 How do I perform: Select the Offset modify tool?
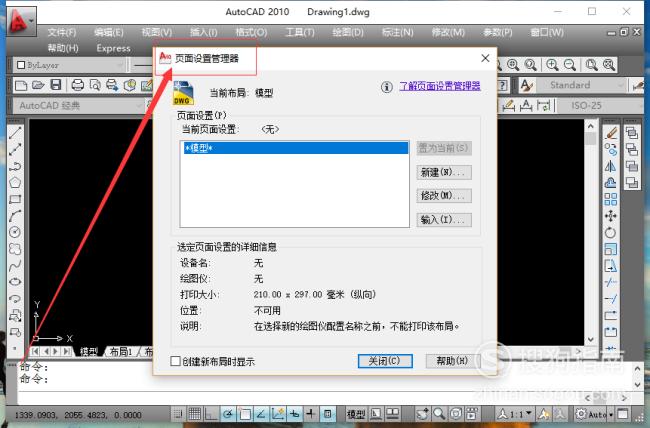[x=611, y=182]
